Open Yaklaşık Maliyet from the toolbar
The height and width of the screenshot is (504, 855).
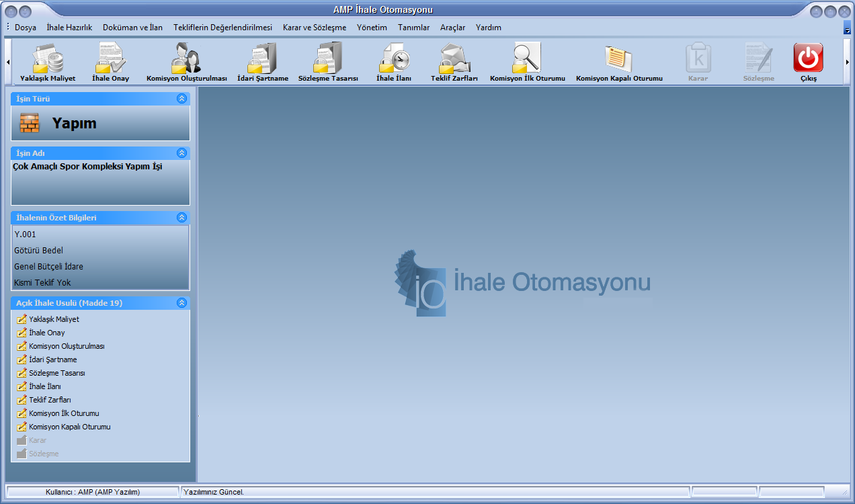(x=48, y=59)
